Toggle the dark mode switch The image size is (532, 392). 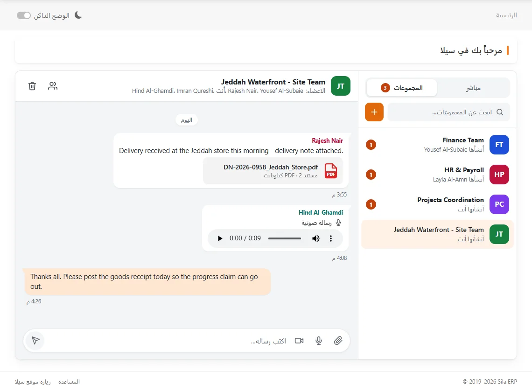[24, 15]
